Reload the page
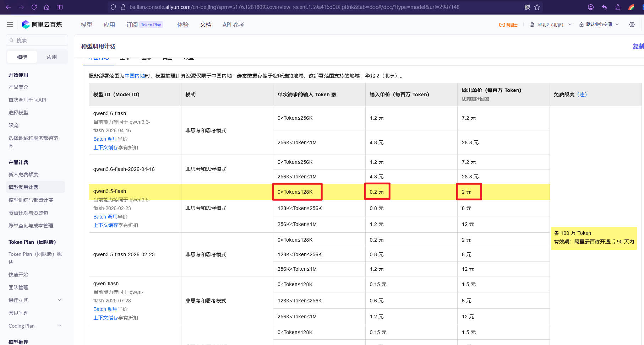Viewport: 644px width, 345px height. click(34, 7)
